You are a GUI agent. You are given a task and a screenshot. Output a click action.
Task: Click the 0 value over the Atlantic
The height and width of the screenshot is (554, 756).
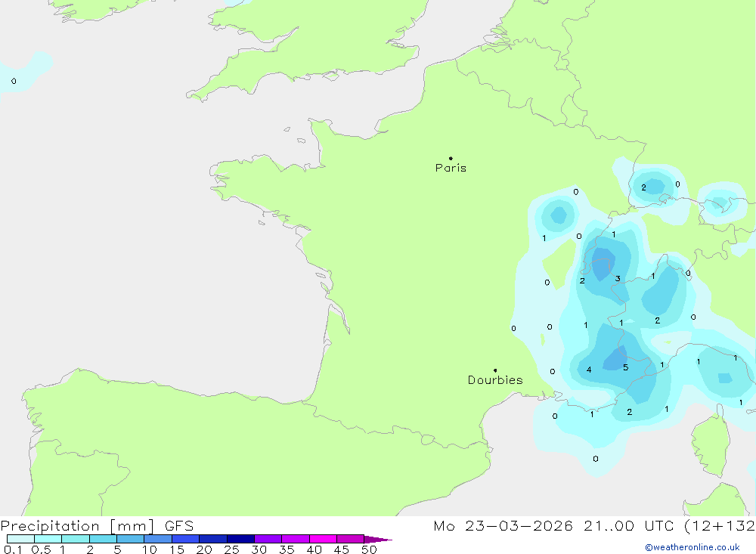coord(14,81)
